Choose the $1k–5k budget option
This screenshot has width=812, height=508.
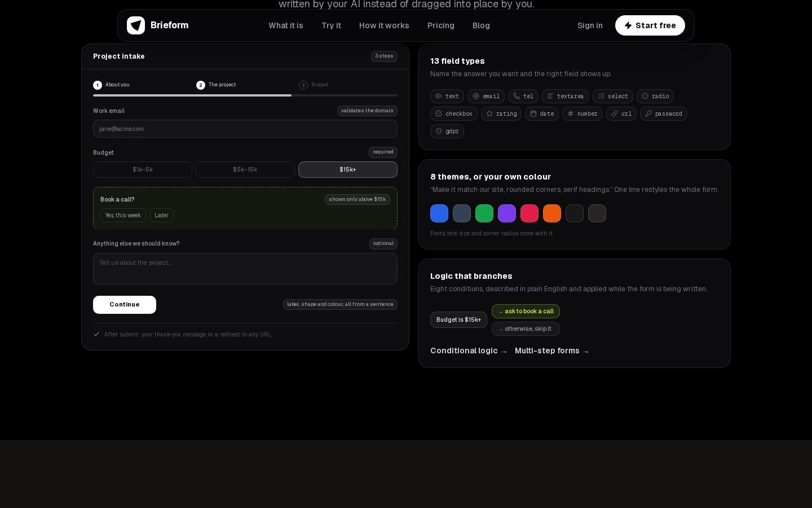click(x=143, y=169)
